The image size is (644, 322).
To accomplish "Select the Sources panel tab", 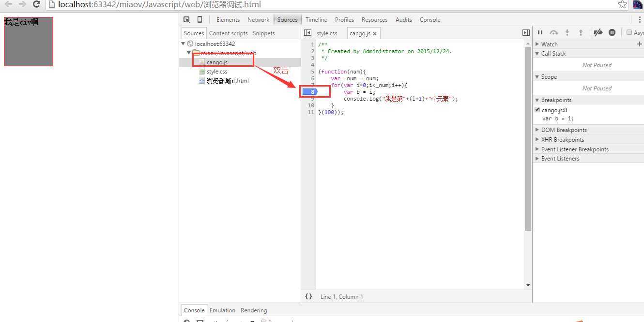I will [287, 20].
